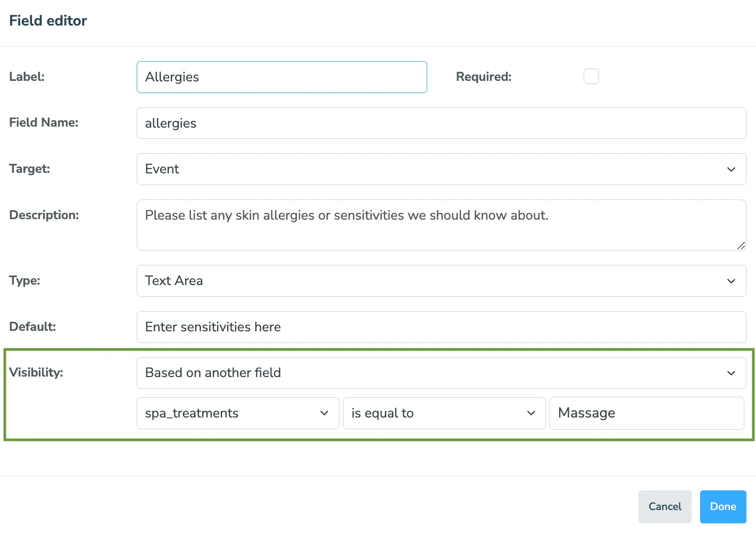Image resolution: width=756 pixels, height=534 pixels.
Task: Click the Field Name input showing allergies
Action: point(441,123)
